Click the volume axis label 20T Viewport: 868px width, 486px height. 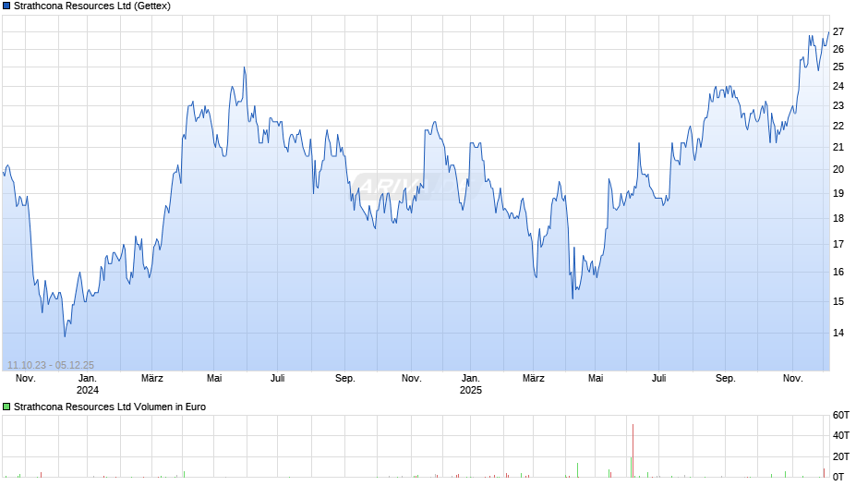click(841, 456)
